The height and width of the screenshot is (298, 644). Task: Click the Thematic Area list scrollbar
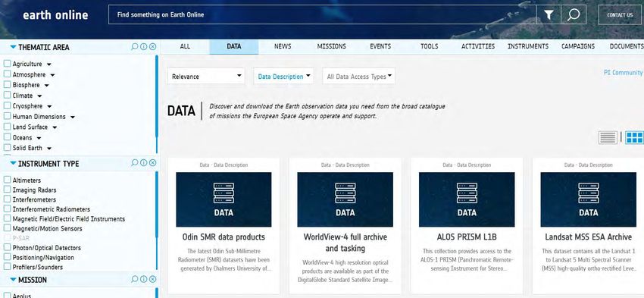[x=157, y=104]
